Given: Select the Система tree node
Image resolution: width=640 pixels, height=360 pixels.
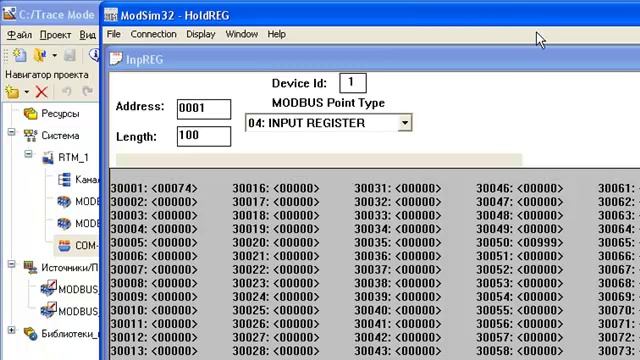Looking at the screenshot, I should (x=60, y=136).
